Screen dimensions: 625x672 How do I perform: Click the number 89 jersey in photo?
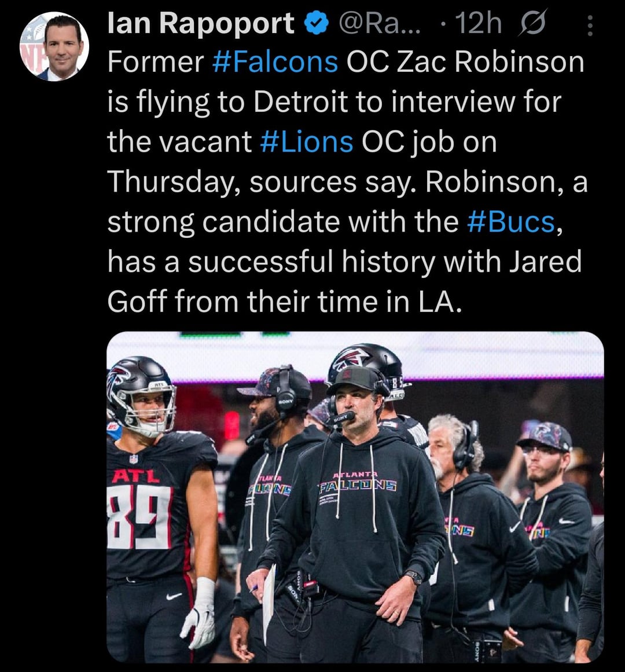139,516
